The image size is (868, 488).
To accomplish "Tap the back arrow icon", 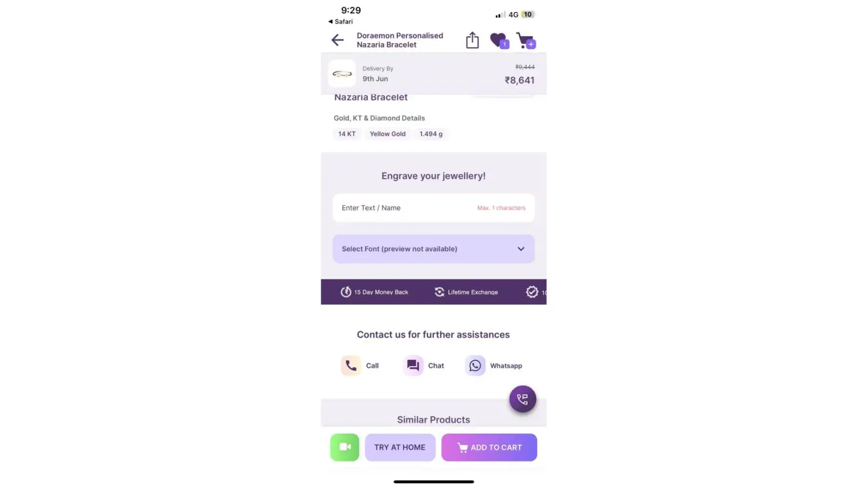I will tap(337, 40).
